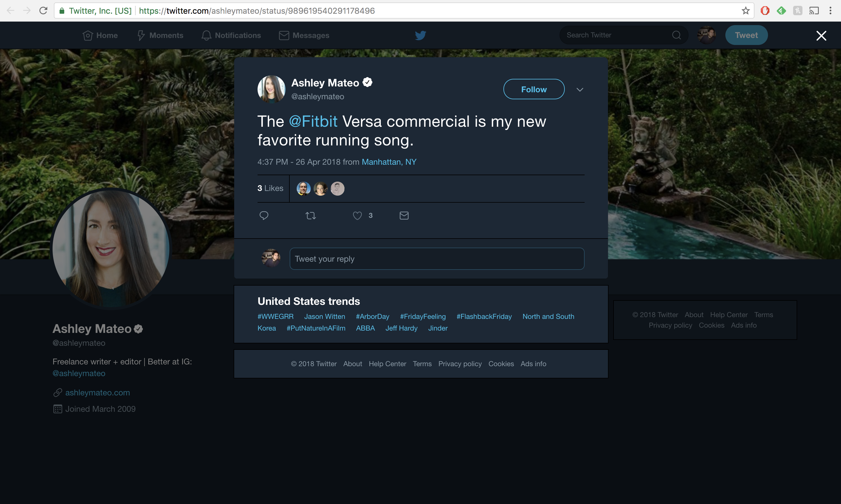View the 3 Likes list
This screenshot has height=504, width=841.
tap(270, 188)
